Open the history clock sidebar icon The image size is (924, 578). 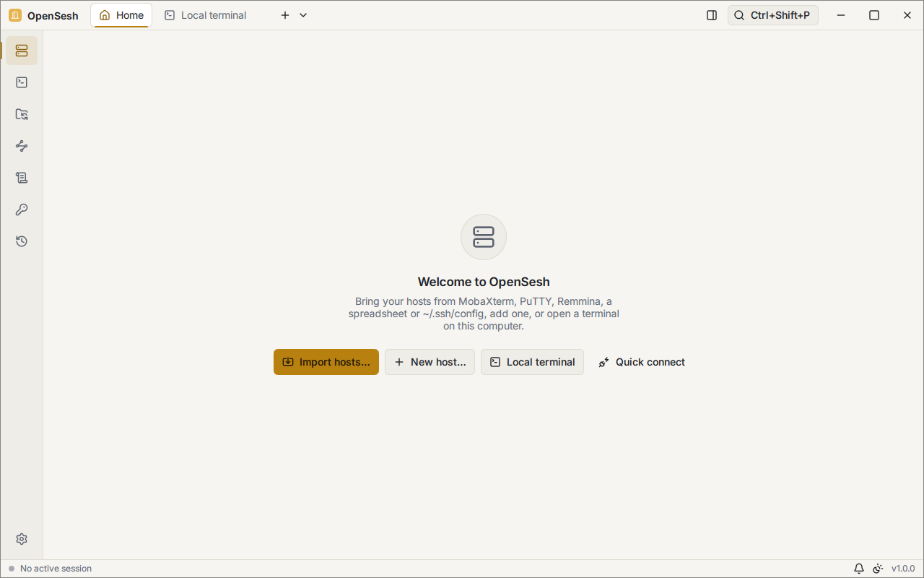pos(22,241)
